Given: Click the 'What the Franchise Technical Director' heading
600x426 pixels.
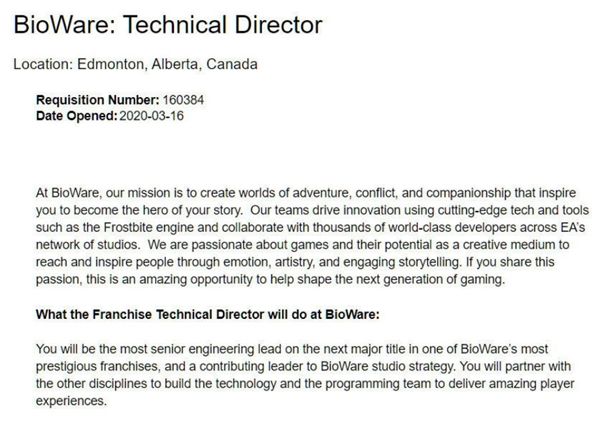Looking at the screenshot, I should pyautogui.click(x=208, y=314).
